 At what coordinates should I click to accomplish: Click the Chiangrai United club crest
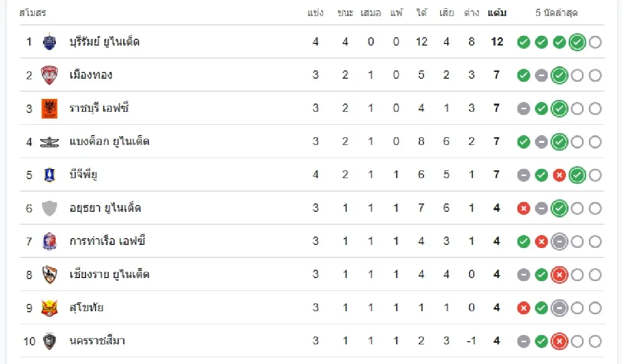click(x=49, y=274)
